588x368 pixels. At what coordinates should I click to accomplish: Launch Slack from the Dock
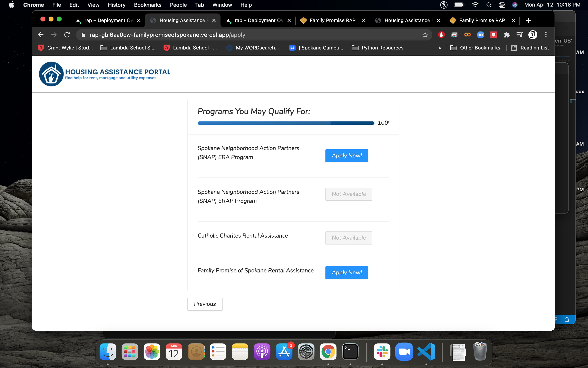(382, 352)
